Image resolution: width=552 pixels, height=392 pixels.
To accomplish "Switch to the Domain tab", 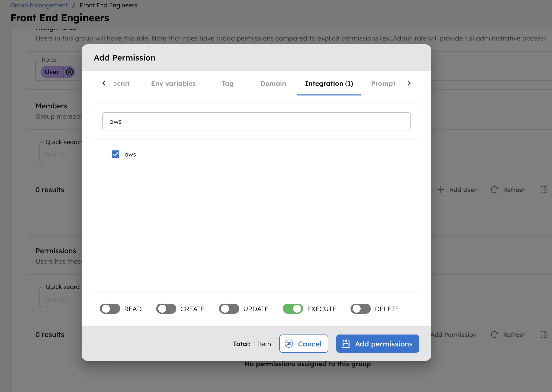I will (273, 84).
